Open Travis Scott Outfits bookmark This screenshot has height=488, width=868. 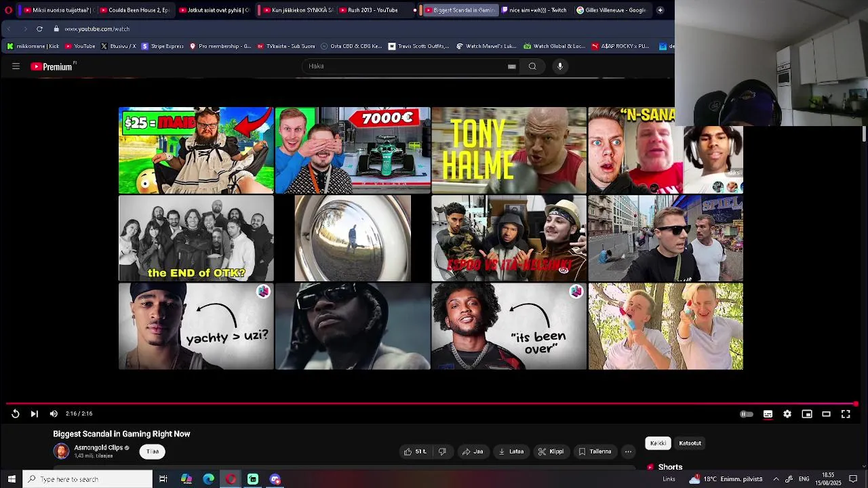point(418,46)
